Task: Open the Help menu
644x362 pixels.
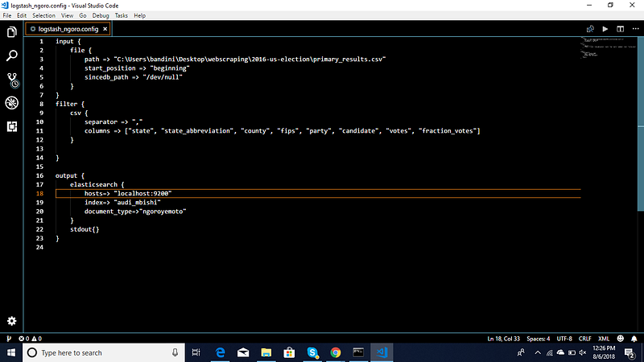Action: 139,15
